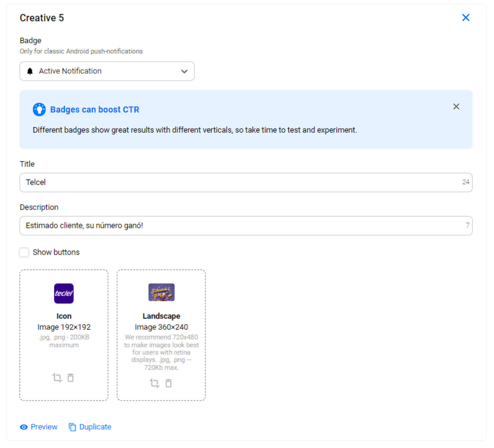Image resolution: width=494 pixels, height=448 pixels.
Task: Select the Telcel icon image thumbnail
Action: tap(64, 293)
